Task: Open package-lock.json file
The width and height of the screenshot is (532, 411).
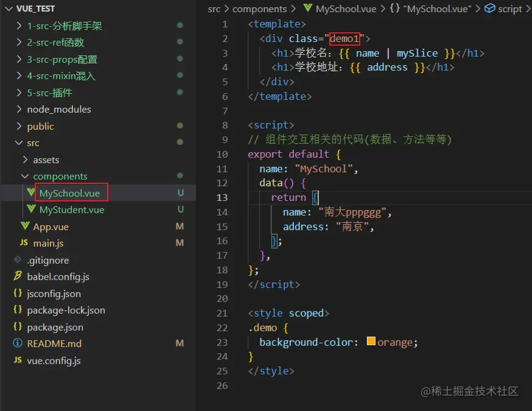Action: pyautogui.click(x=66, y=310)
